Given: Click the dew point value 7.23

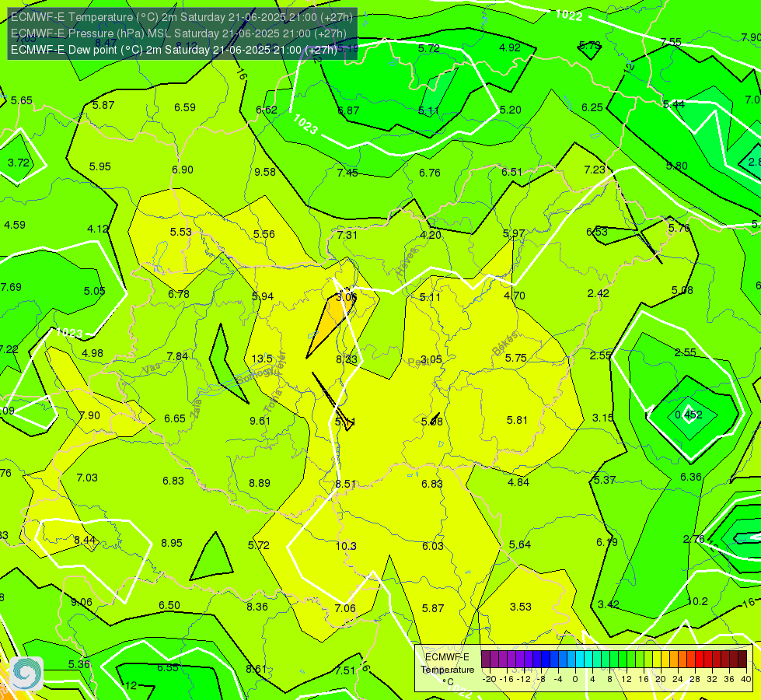Looking at the screenshot, I should [x=595, y=170].
